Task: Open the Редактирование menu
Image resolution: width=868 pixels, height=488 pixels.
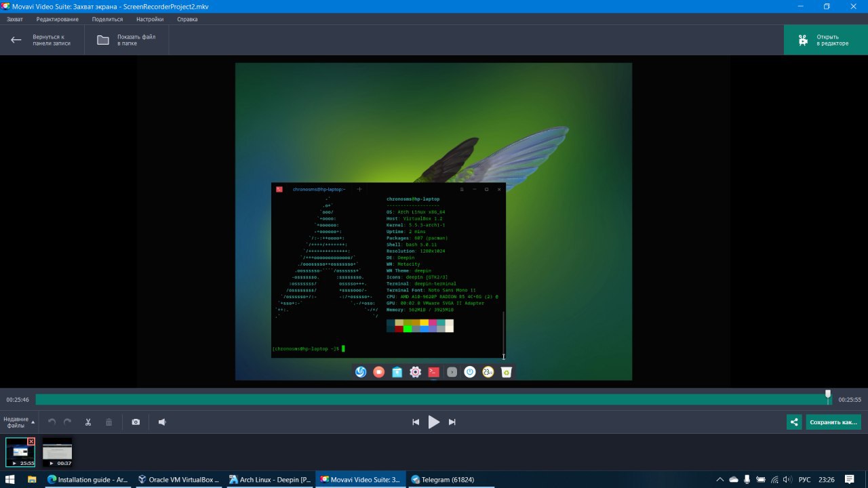Action: click(57, 19)
